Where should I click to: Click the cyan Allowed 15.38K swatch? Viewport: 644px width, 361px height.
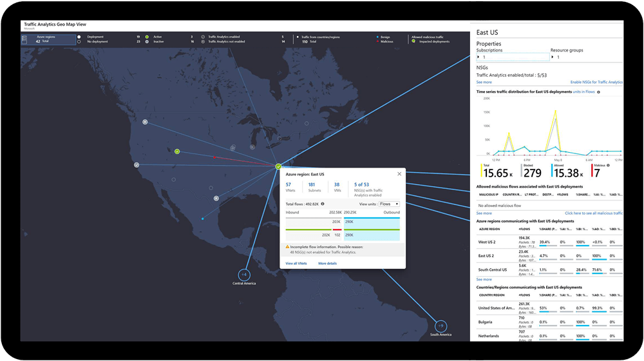tap(552, 171)
